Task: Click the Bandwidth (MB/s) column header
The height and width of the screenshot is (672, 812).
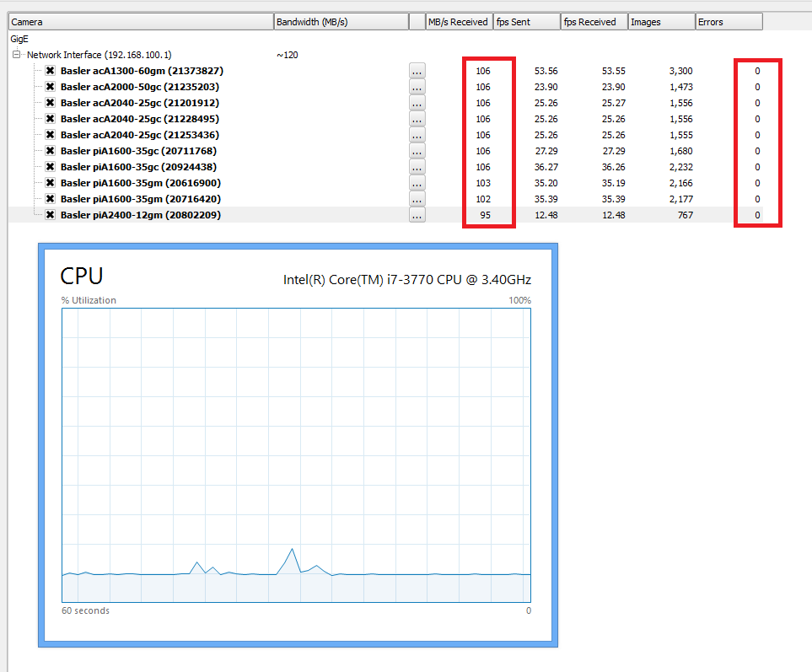Action: pyautogui.click(x=341, y=22)
